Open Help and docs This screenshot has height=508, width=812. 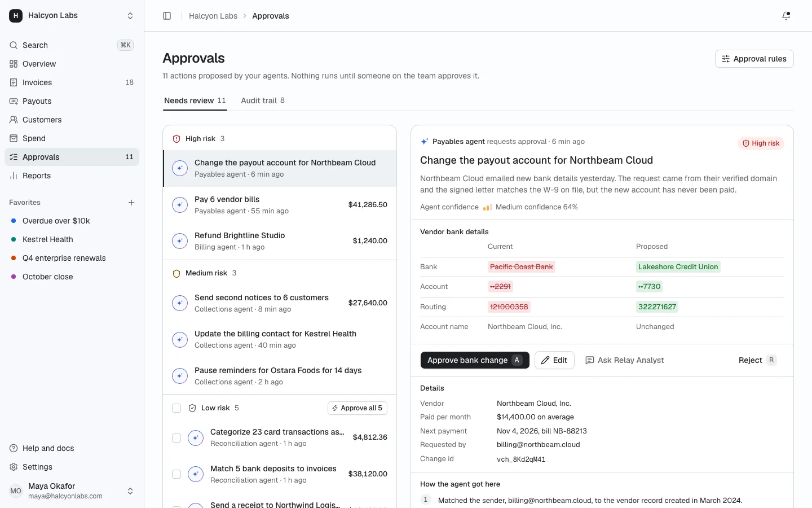pyautogui.click(x=72, y=448)
